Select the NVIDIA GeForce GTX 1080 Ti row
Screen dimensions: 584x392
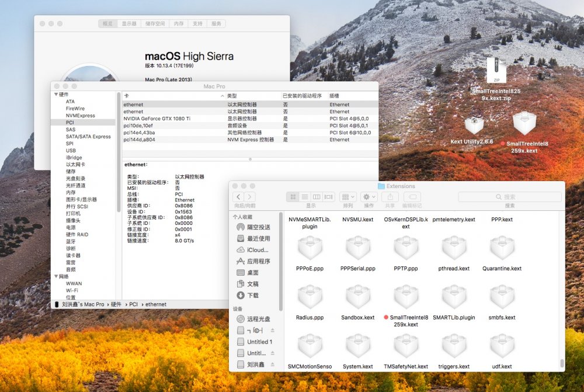point(250,119)
